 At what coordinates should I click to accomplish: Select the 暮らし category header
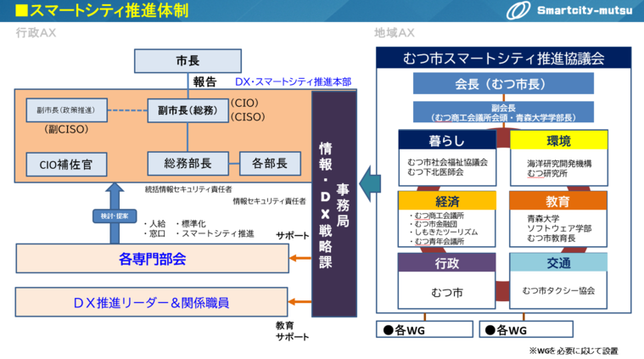(x=447, y=141)
